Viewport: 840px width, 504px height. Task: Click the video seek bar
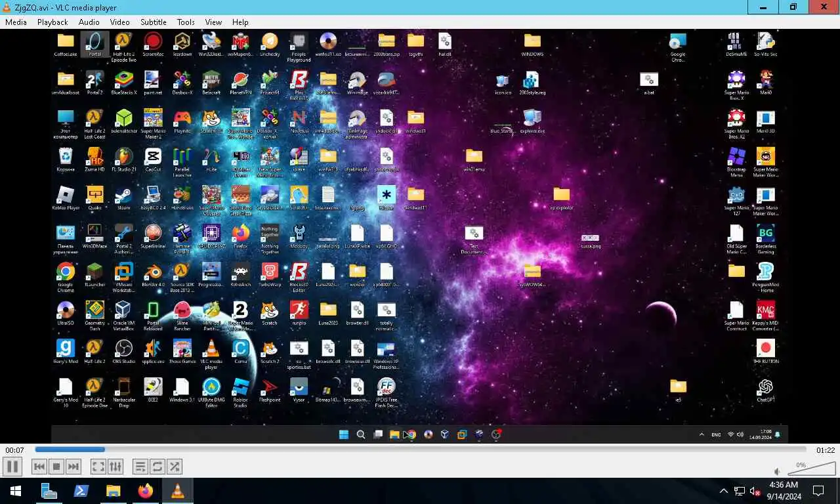click(x=420, y=450)
